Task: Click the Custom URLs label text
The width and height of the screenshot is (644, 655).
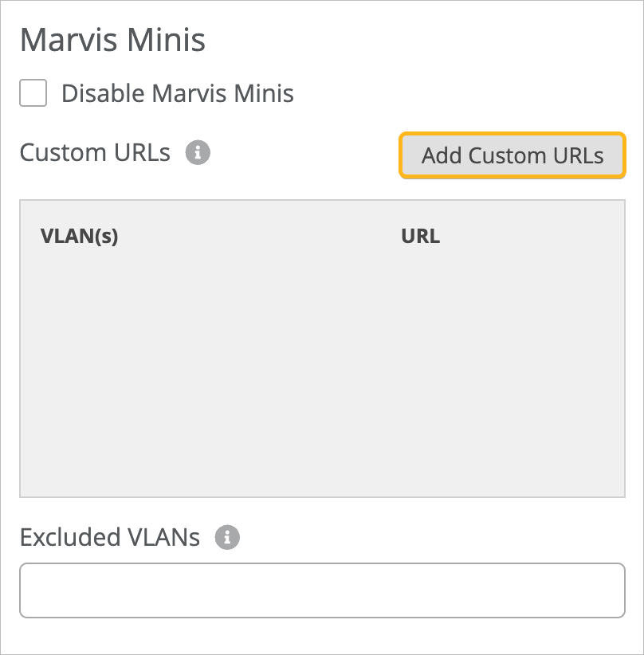Action: (x=95, y=152)
